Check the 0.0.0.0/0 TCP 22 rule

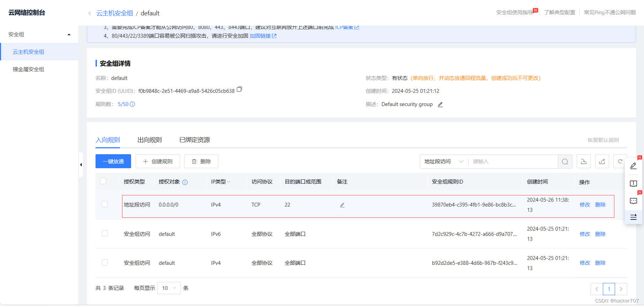click(105, 204)
